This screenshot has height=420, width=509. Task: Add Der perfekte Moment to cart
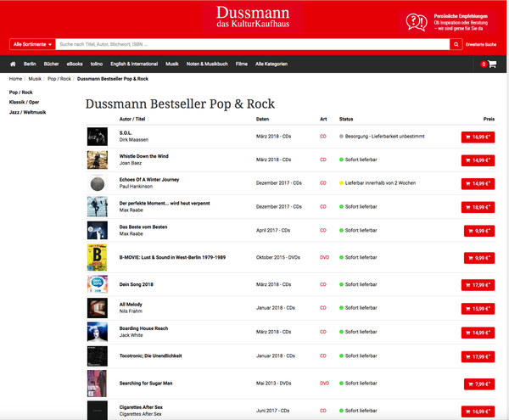(x=478, y=207)
